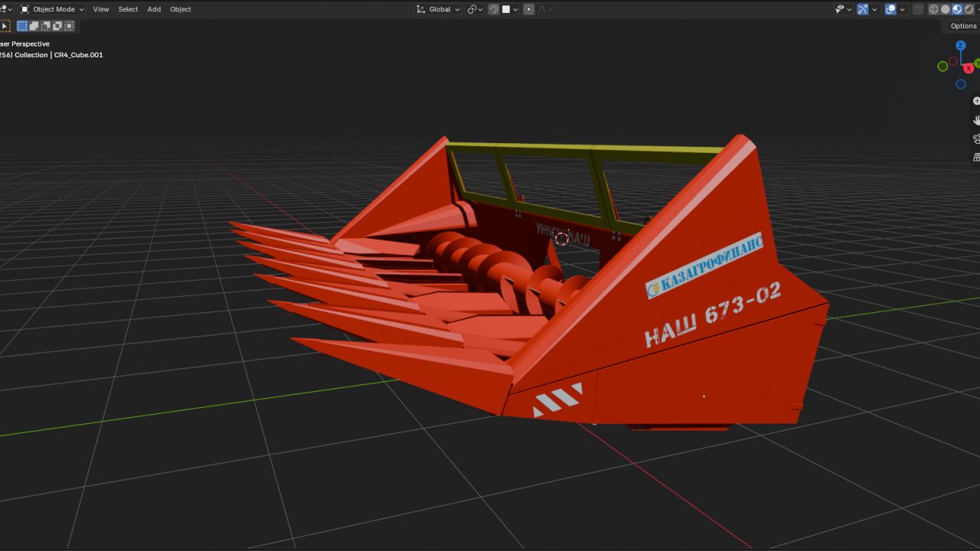This screenshot has height=551, width=980.
Task: Toggle snapping magnet
Action: coord(494,9)
